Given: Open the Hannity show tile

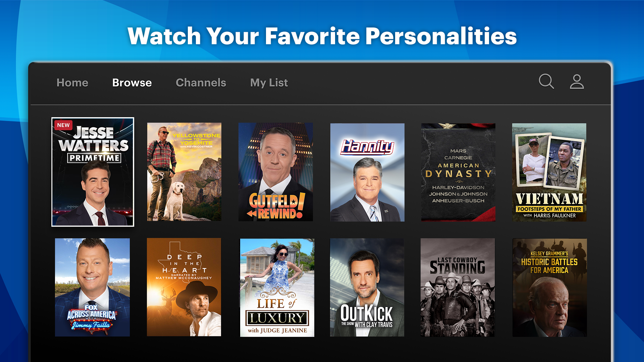Looking at the screenshot, I should 367,172.
